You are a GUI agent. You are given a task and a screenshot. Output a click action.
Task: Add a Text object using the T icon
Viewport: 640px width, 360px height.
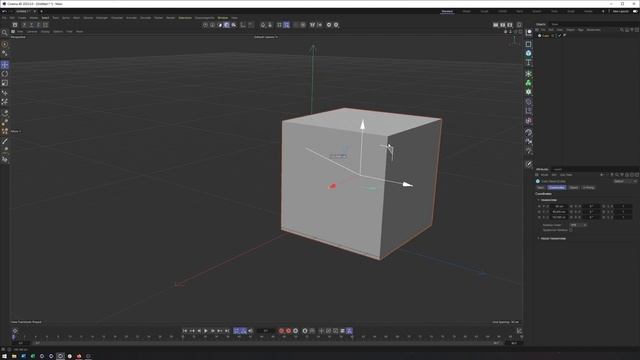529,62
